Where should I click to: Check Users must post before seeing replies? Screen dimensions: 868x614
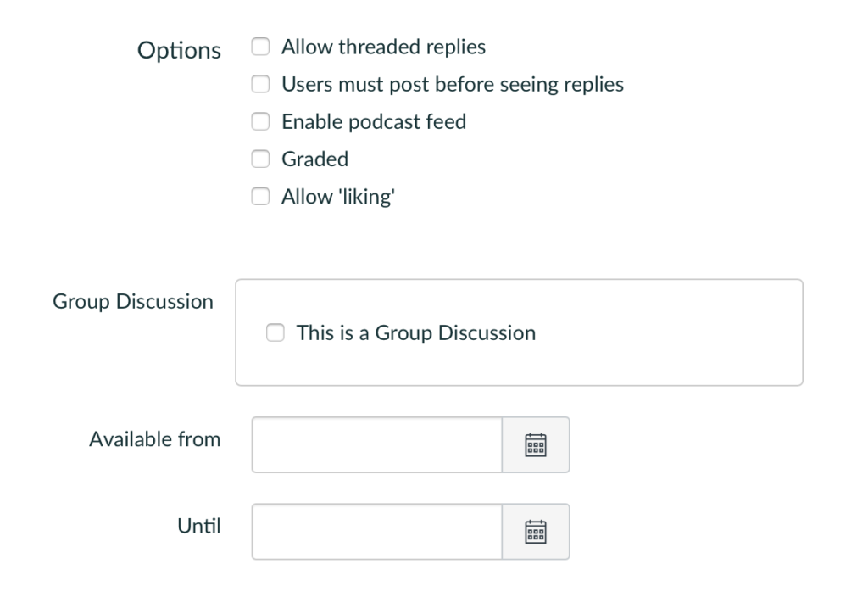tap(260, 84)
